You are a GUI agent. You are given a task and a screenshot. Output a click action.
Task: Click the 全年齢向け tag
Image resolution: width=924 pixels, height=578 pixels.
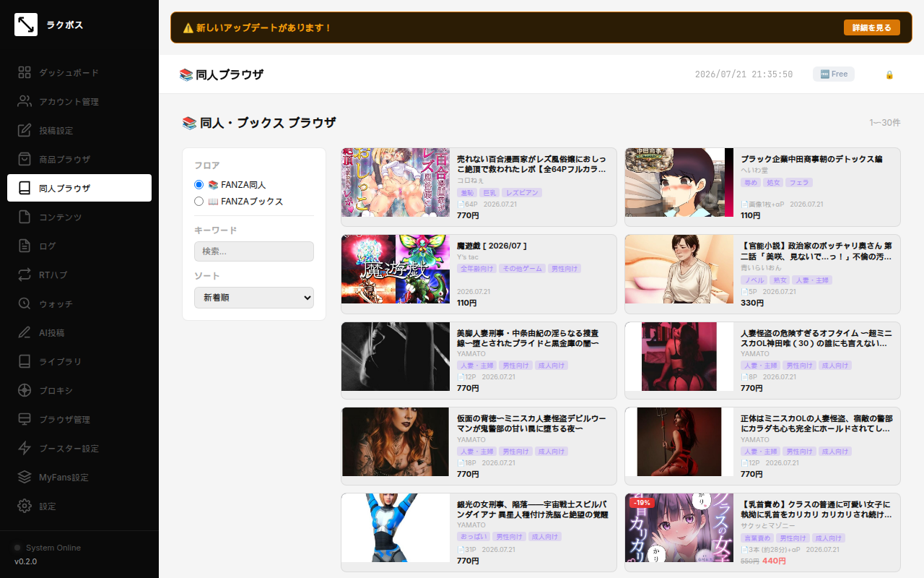click(x=476, y=269)
